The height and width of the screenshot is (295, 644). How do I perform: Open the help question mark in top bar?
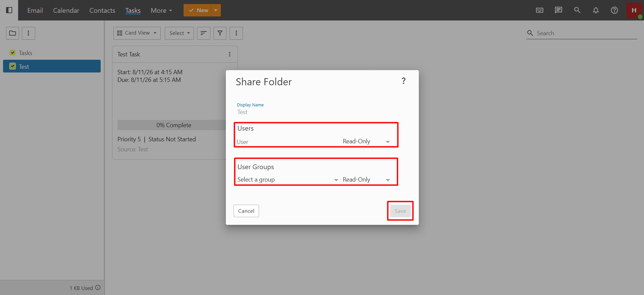[x=614, y=10]
